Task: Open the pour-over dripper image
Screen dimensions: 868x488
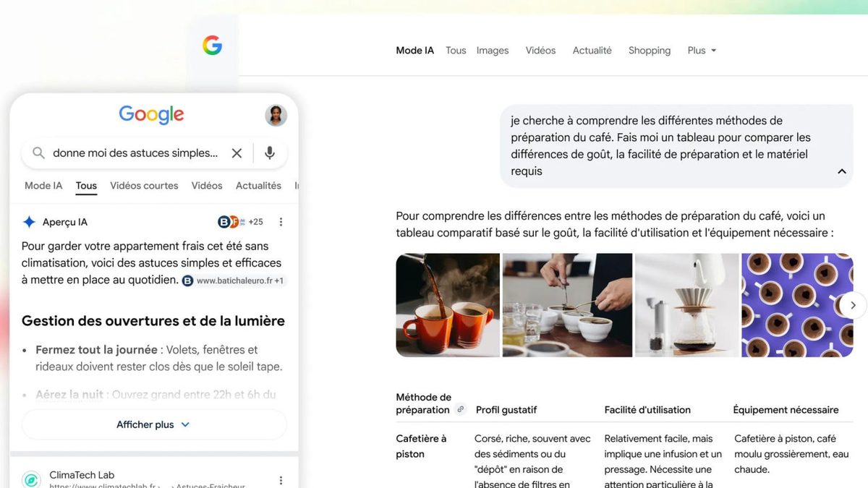Action: 687,305
